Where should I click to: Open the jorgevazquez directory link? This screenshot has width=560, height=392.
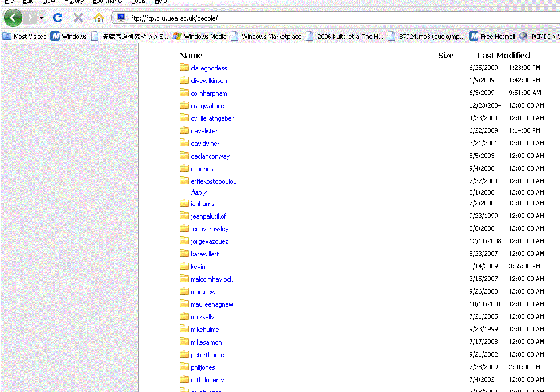click(210, 241)
